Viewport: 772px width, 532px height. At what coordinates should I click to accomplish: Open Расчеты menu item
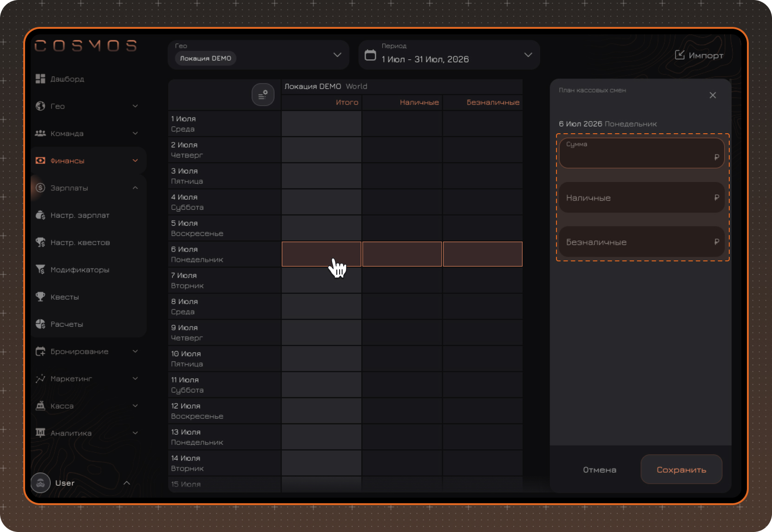pos(88,324)
